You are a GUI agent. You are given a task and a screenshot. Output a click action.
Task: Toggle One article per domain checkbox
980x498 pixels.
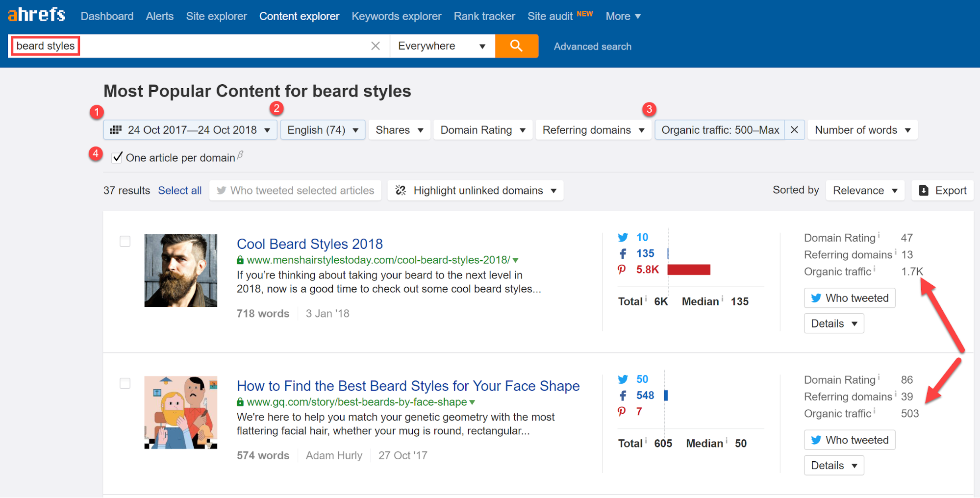tap(117, 157)
